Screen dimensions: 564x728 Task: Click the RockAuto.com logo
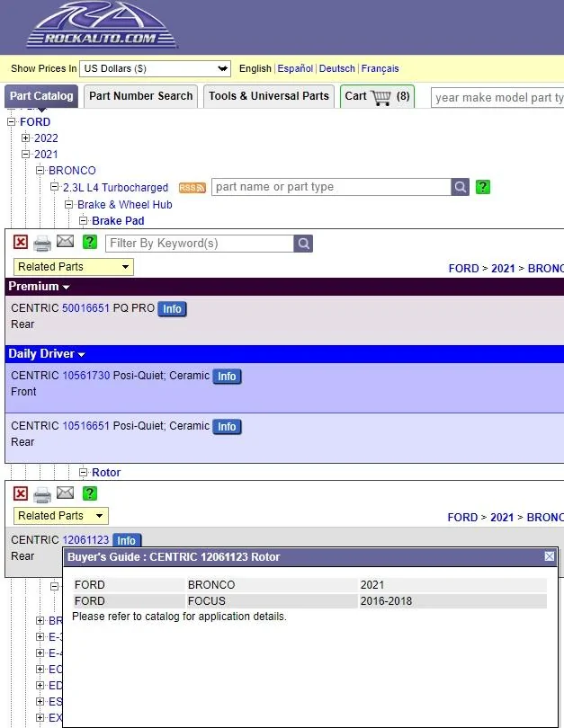point(102,25)
